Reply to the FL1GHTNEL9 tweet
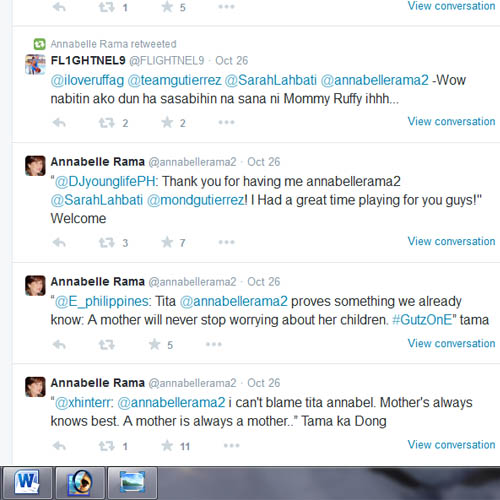 59,123
